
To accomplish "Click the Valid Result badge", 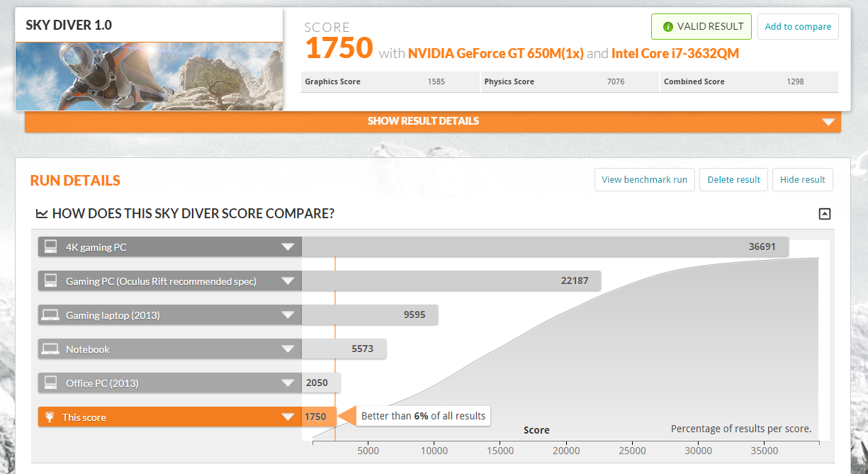I will (x=701, y=27).
